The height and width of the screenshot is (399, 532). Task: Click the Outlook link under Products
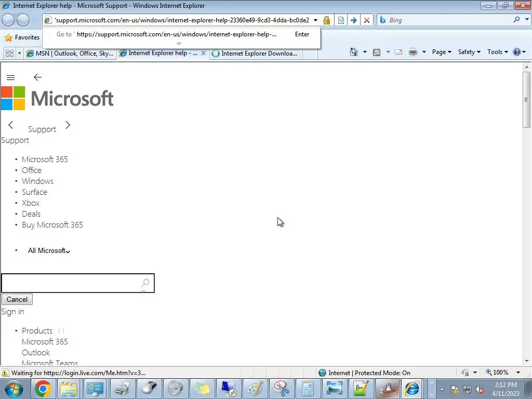(36, 353)
